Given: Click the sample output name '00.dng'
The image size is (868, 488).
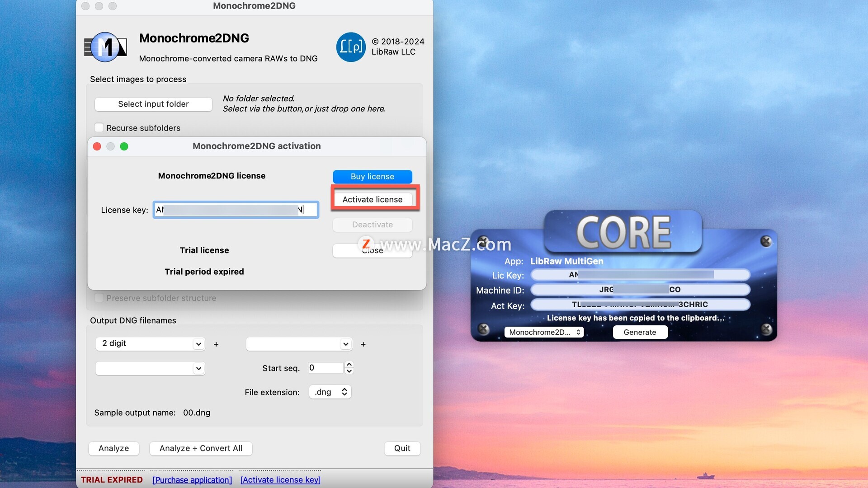Looking at the screenshot, I should coord(197,413).
